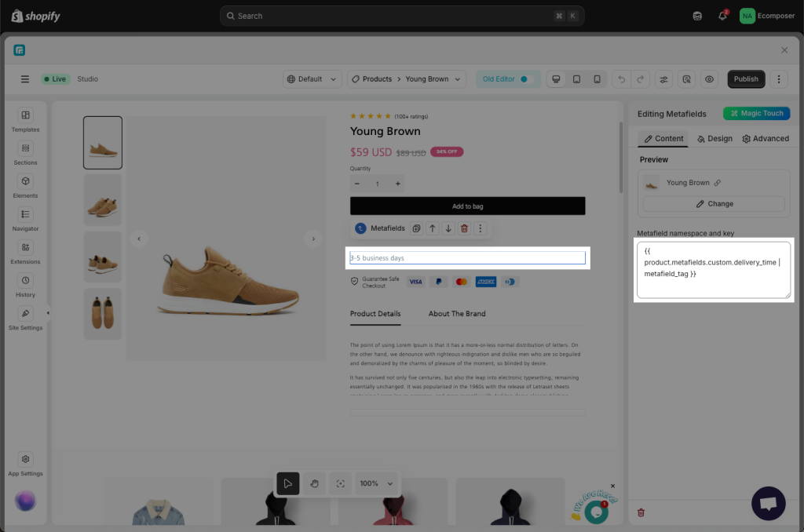This screenshot has width=804, height=532.
Task: Select the second shoe thumbnail
Action: [103, 200]
